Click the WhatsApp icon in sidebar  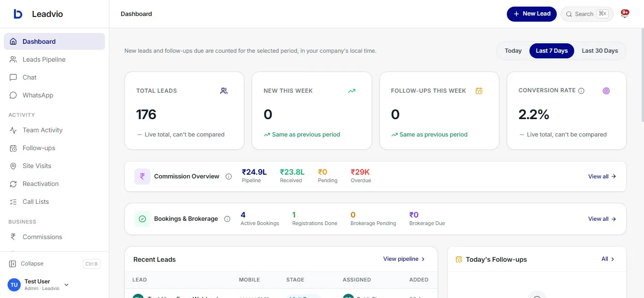point(13,95)
